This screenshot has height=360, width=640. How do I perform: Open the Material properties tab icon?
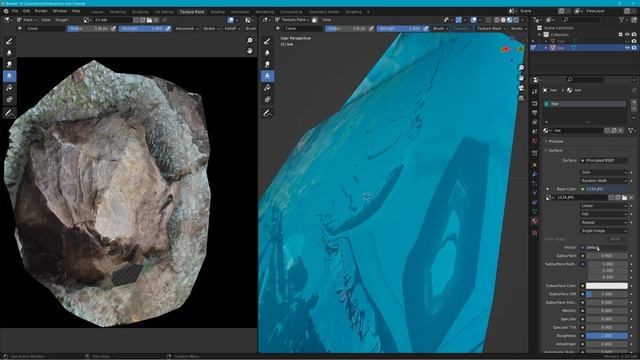click(x=535, y=221)
